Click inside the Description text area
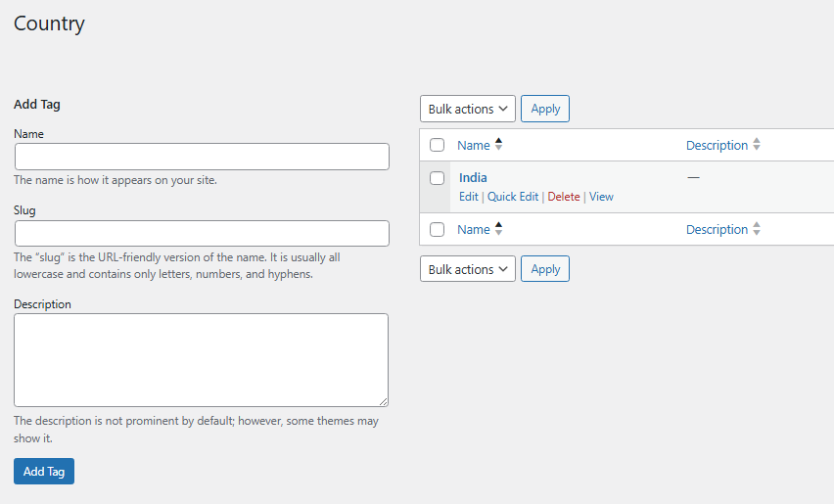The width and height of the screenshot is (834, 504). (x=201, y=359)
